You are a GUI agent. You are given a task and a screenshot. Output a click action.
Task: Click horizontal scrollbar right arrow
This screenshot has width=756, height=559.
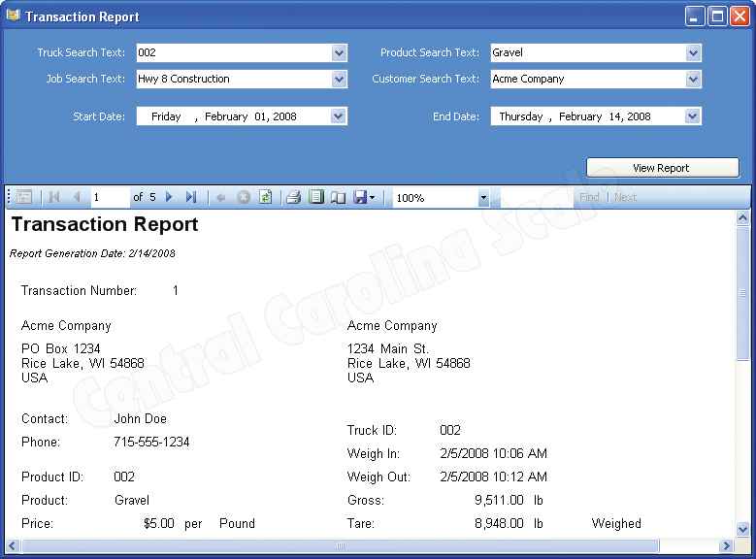(x=726, y=546)
